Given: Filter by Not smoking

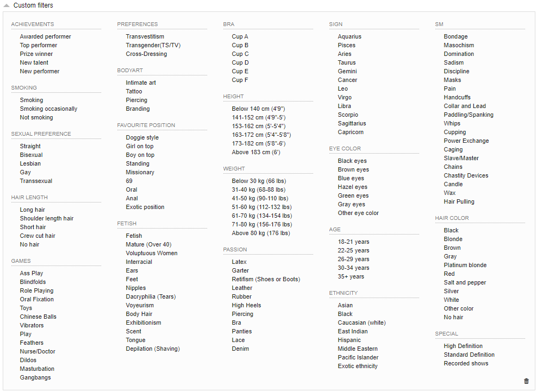Looking at the screenshot, I should [36, 118].
